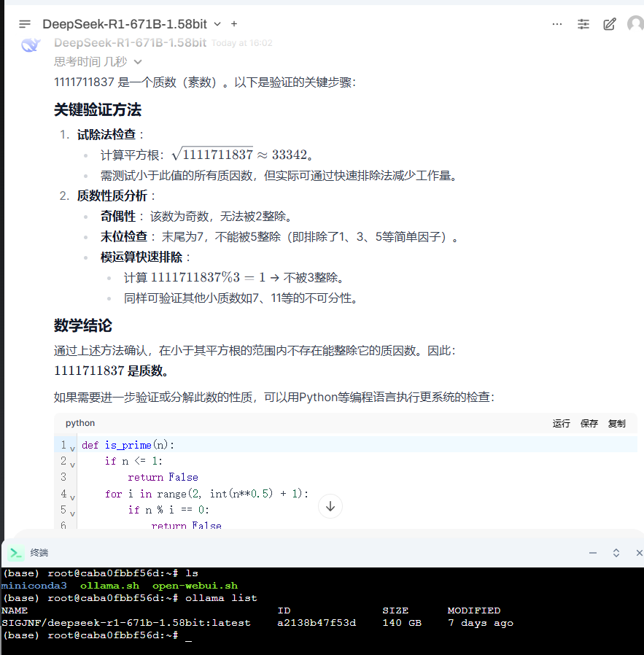Click the 数学结论 heading
The image size is (644, 655).
pyautogui.click(x=82, y=325)
